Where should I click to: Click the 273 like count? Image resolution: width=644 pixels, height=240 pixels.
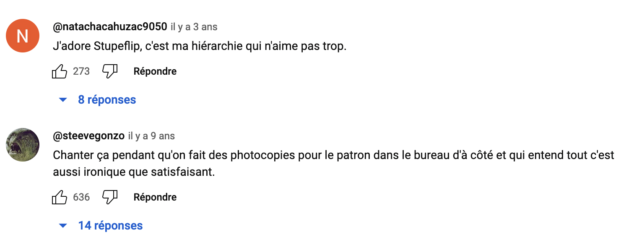tap(81, 71)
